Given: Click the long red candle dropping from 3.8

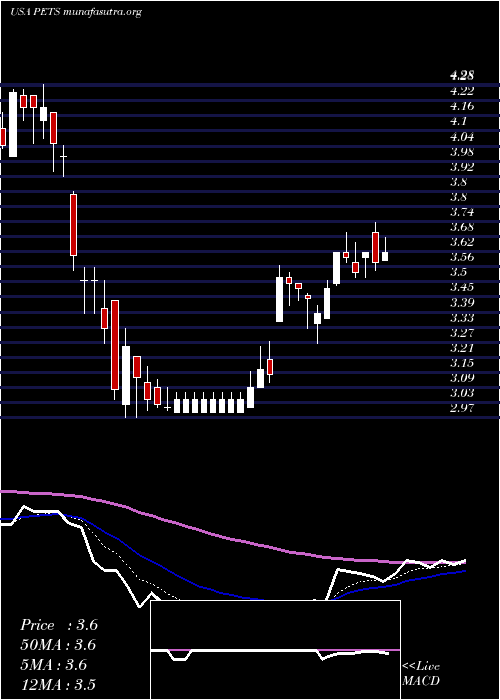Looking at the screenshot, I should pos(73,225).
